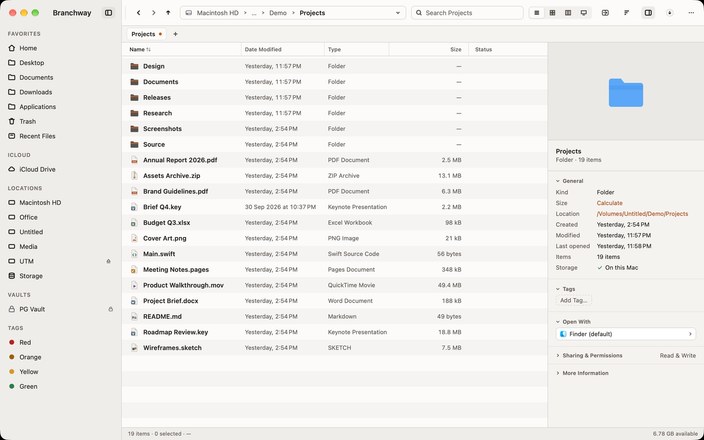This screenshot has height=440, width=704.
Task: Focus the Search Projects field
Action: pos(467,13)
